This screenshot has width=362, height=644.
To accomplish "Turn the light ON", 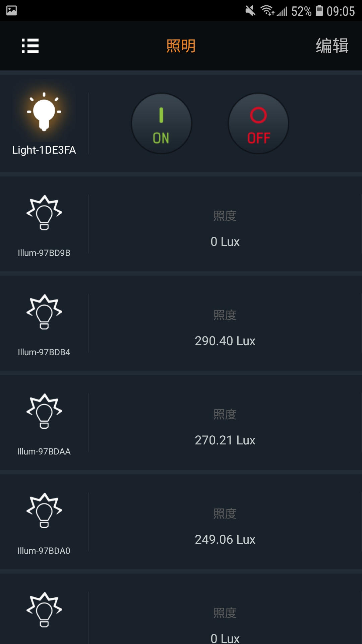I will 161,123.
